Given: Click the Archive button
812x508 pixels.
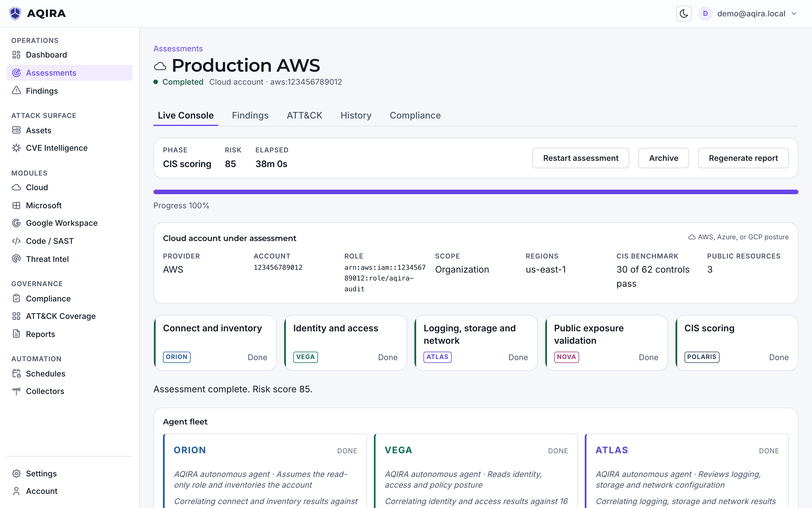Looking at the screenshot, I should pos(663,158).
